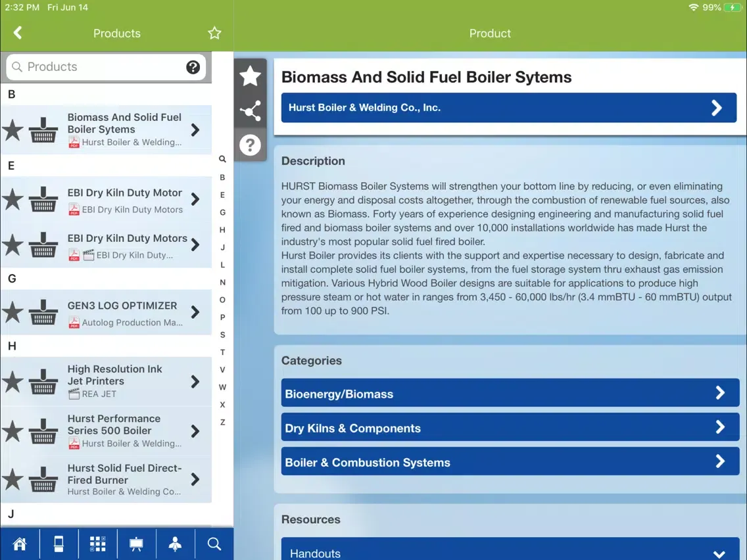This screenshot has height=560, width=747.
Task: Open the search tab in bottom bar
Action: [x=214, y=544]
